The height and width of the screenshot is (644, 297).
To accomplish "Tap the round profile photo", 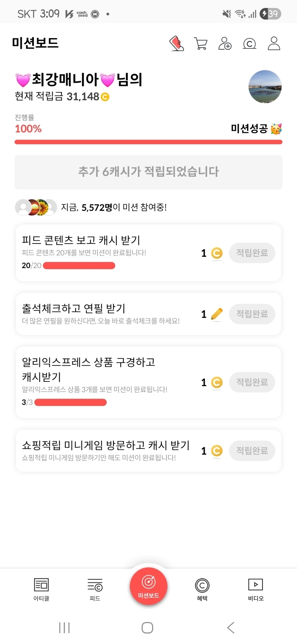I will (265, 87).
